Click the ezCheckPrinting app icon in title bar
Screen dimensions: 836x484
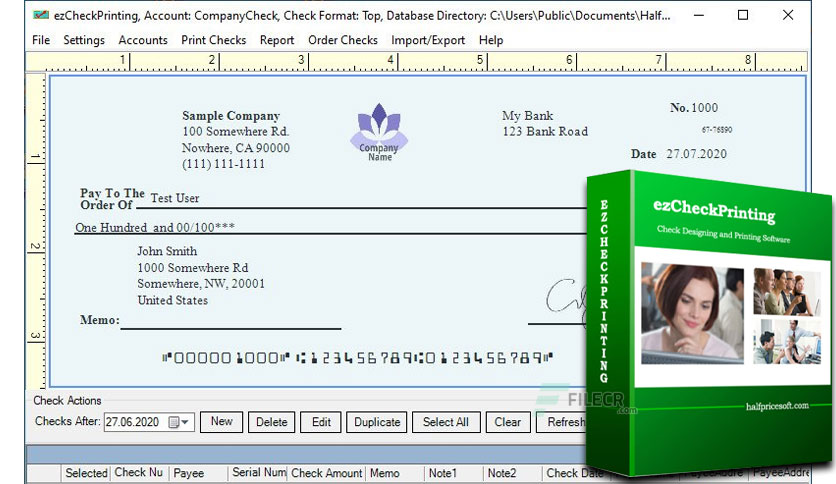click(41, 15)
